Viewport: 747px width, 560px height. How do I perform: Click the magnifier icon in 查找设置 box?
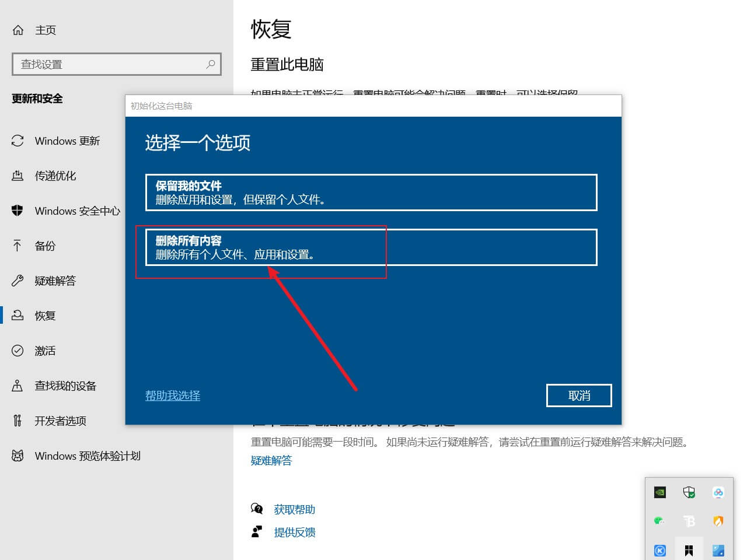click(x=211, y=64)
